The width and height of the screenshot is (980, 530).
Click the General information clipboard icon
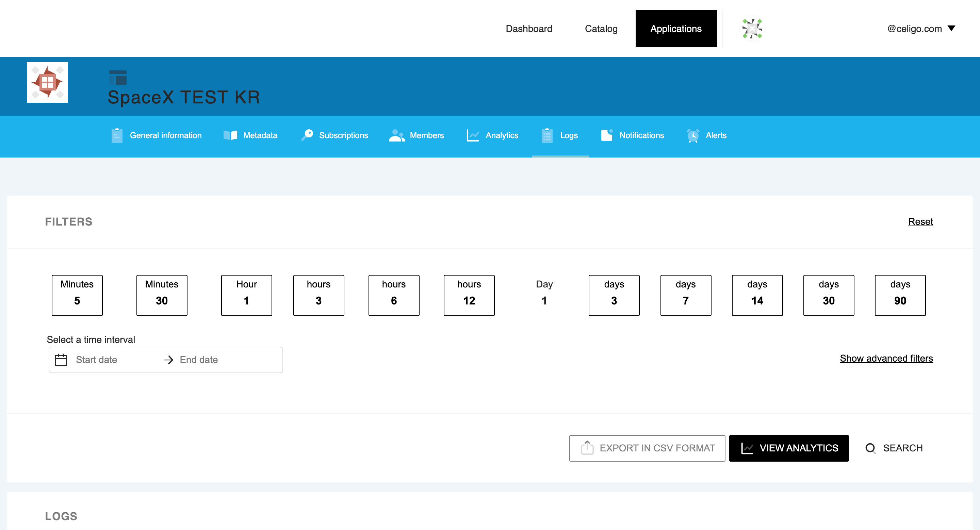point(117,135)
